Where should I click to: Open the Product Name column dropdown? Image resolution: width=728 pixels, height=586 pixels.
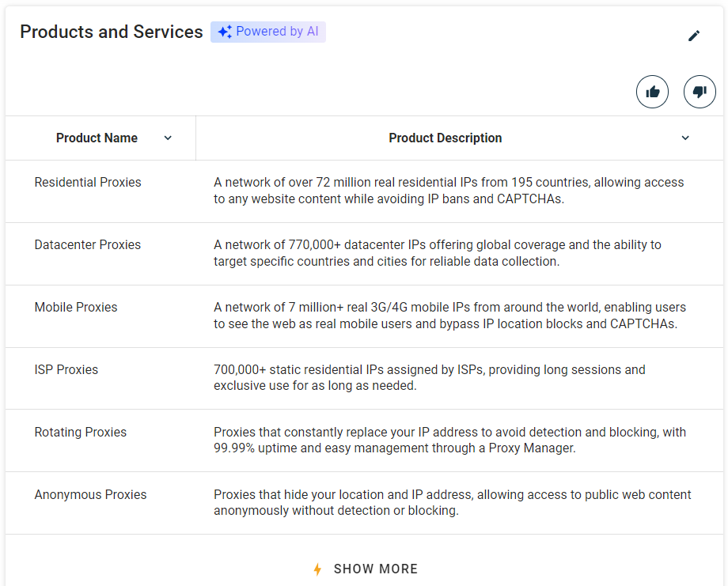(168, 138)
